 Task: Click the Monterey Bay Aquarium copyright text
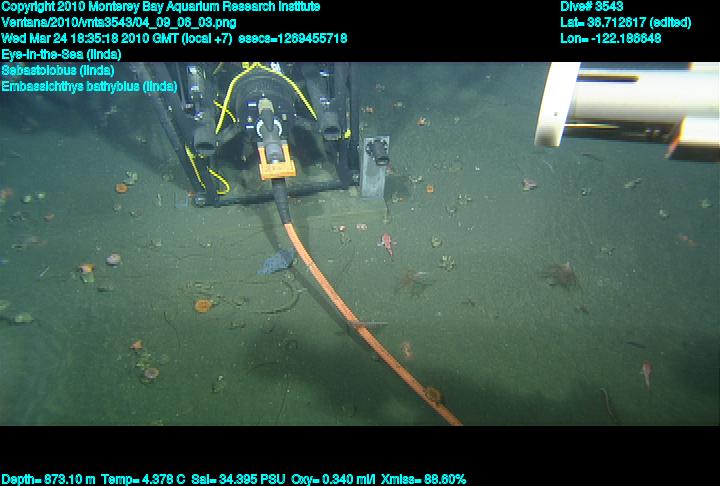coord(160,7)
